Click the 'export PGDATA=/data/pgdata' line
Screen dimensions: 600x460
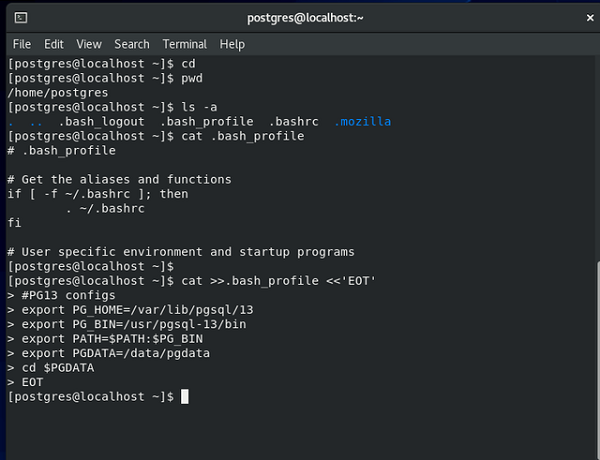pyautogui.click(x=116, y=353)
